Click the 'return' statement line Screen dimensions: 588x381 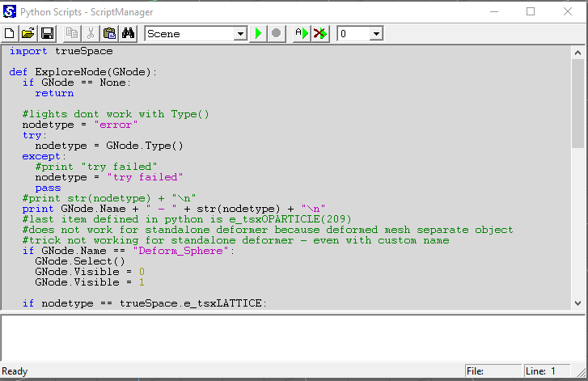(54, 93)
